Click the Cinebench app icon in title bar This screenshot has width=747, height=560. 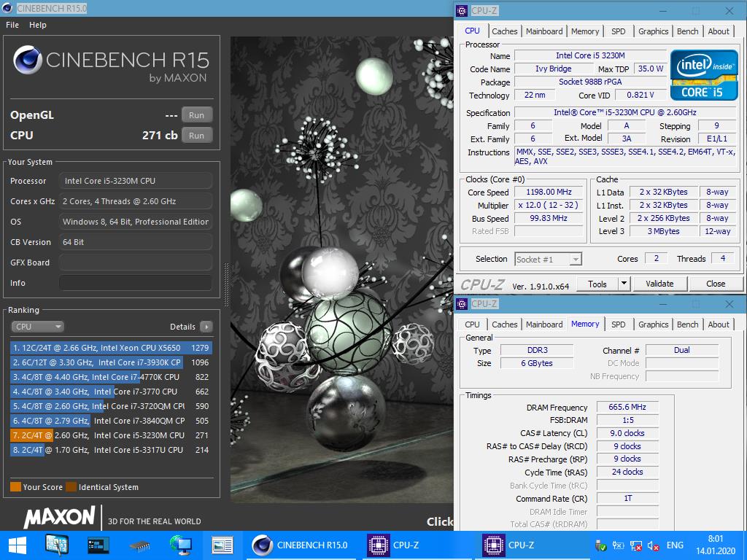click(7, 8)
